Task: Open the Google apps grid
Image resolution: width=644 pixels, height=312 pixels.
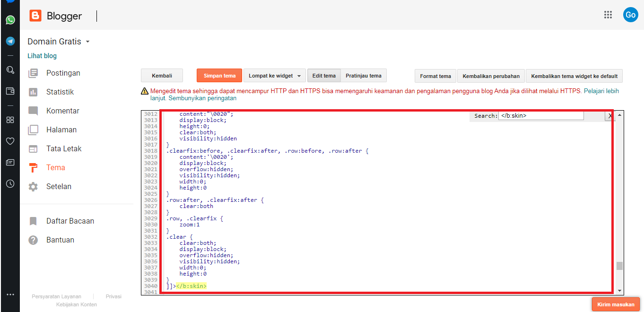Action: pyautogui.click(x=608, y=15)
